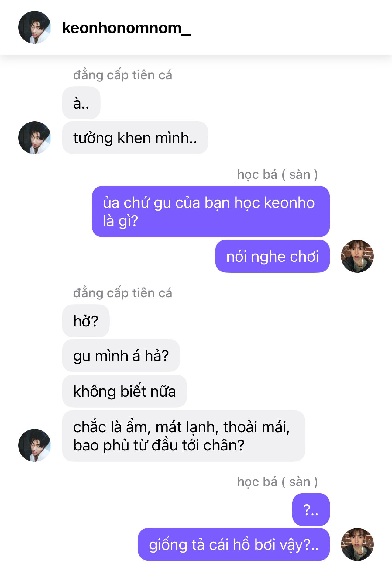This screenshot has width=392, height=573.
Task: Tap avatar beside 'giống tả cái hồ bơi vậy?..'
Action: (357, 544)
